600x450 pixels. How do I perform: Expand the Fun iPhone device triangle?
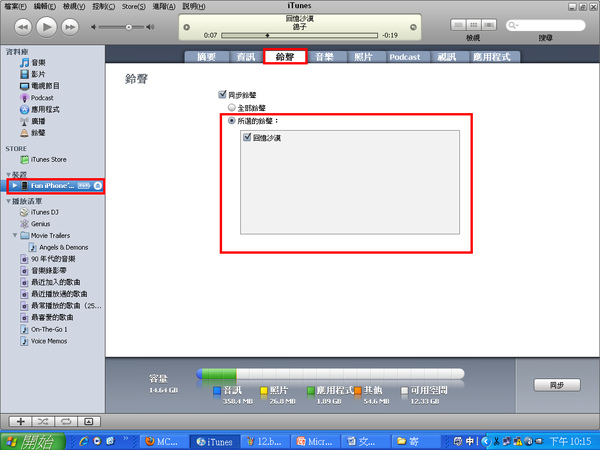pos(15,186)
